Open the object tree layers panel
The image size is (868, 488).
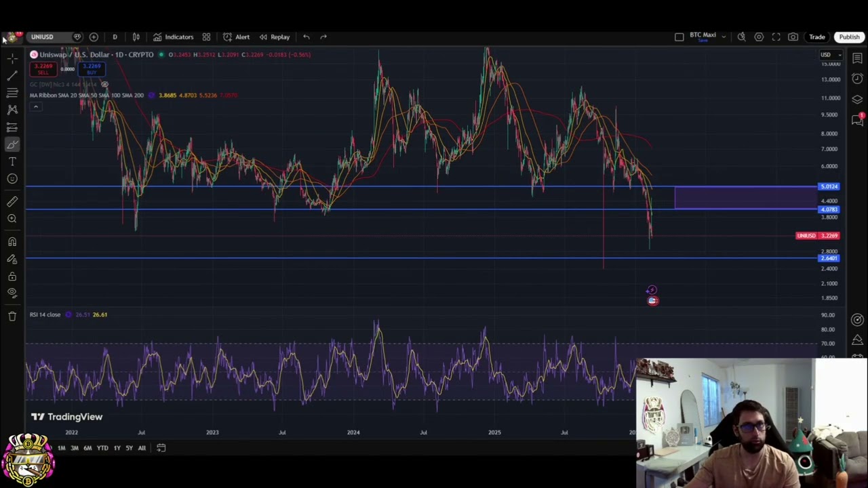(x=857, y=99)
